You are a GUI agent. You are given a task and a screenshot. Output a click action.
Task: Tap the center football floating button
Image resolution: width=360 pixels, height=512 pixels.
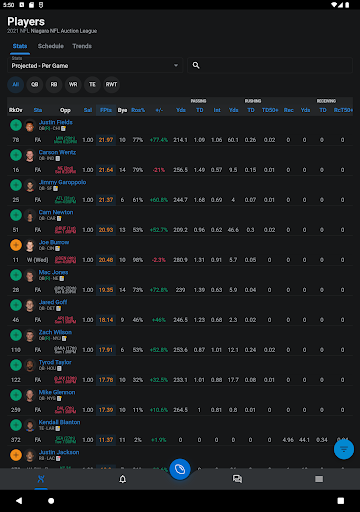click(x=180, y=469)
